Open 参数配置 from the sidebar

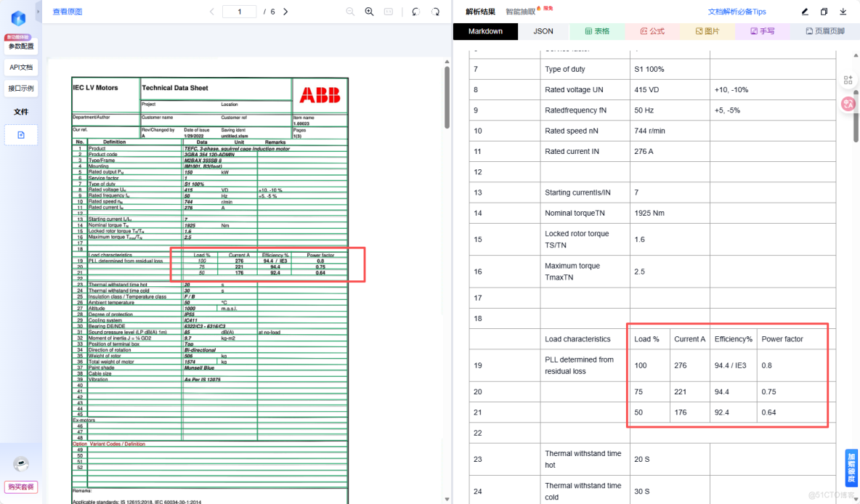(x=20, y=45)
